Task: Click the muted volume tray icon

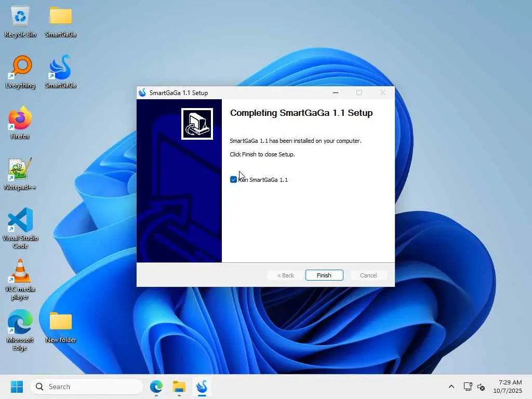Action: pos(481,387)
